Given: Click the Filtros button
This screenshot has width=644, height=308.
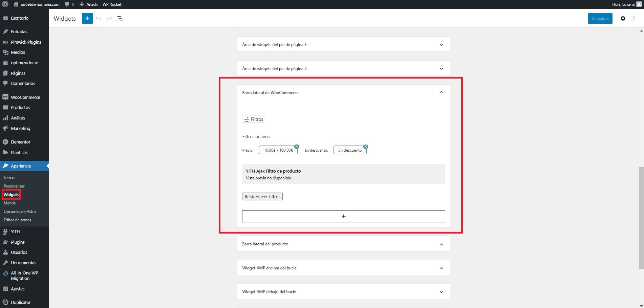Looking at the screenshot, I should pyautogui.click(x=254, y=119).
